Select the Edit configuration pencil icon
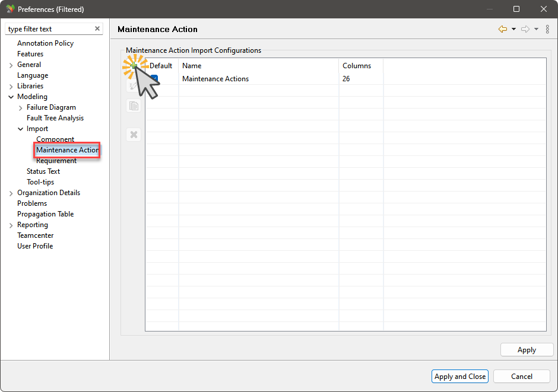The height and width of the screenshot is (392, 558). [134, 86]
